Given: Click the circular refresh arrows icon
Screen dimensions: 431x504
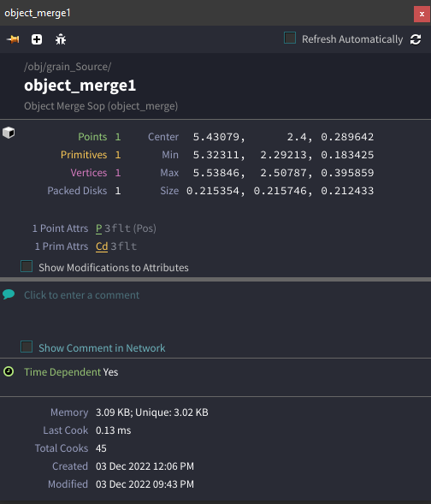Looking at the screenshot, I should point(416,39).
